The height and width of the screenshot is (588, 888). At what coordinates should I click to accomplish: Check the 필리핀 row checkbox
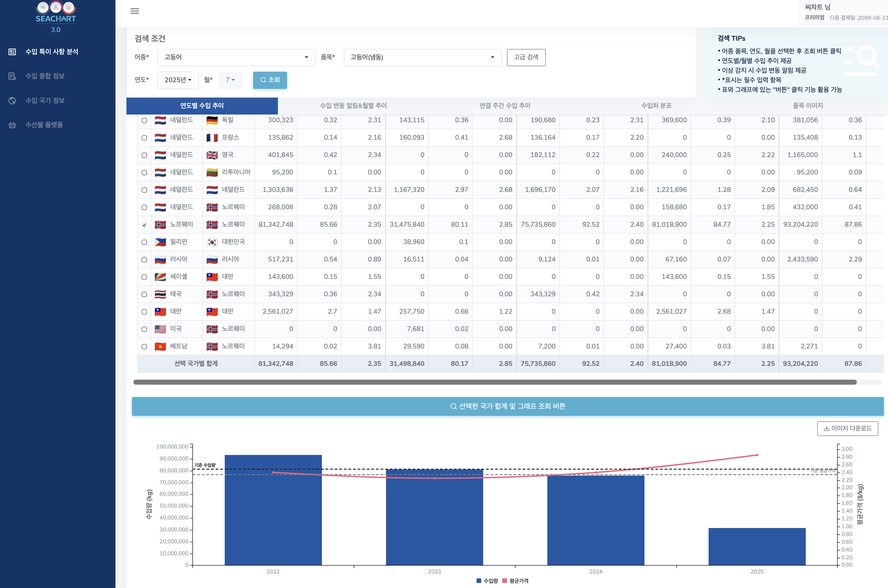coord(144,242)
